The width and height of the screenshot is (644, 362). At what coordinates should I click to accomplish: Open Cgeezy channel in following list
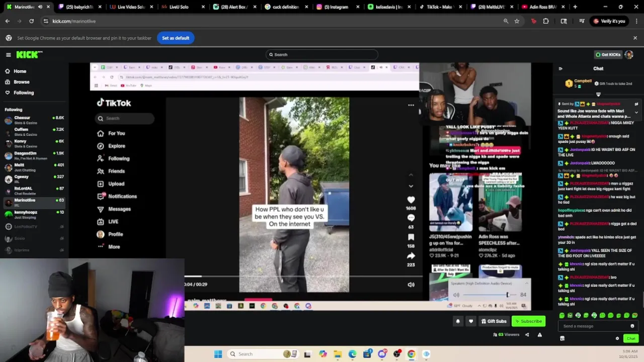tap(34, 179)
